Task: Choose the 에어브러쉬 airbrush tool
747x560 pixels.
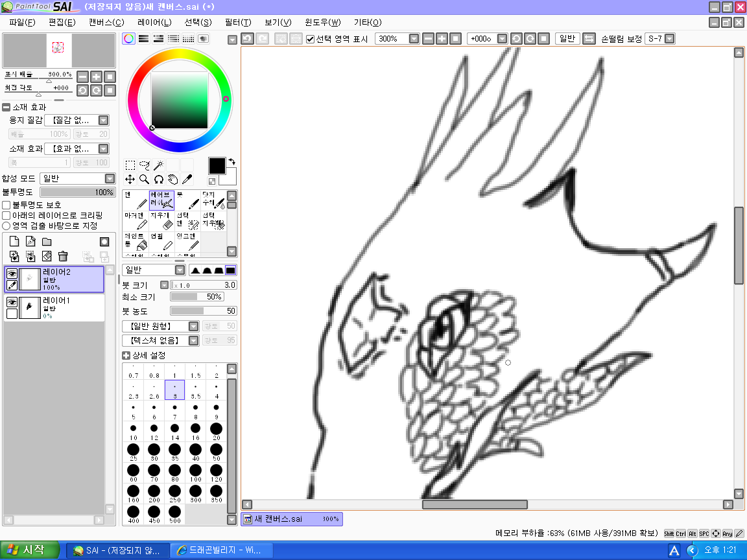Action: [161, 200]
